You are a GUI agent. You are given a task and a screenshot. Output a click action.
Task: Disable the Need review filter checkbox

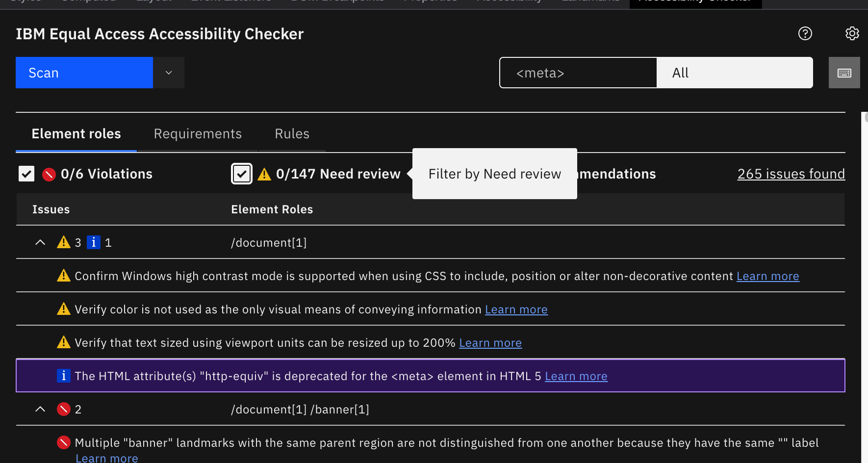(241, 174)
